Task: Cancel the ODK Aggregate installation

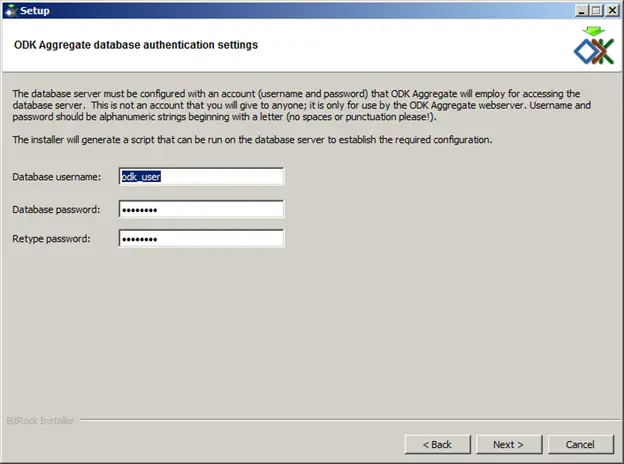Action: (581, 444)
